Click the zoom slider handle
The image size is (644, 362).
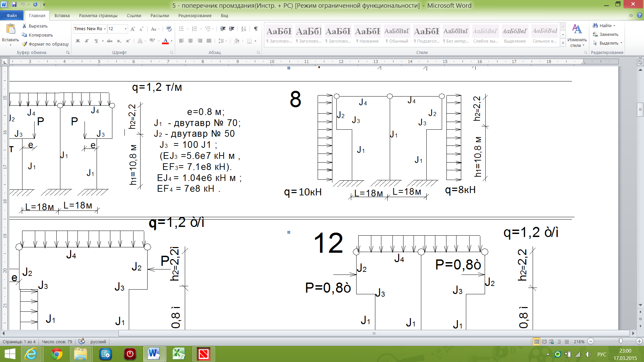(621, 341)
